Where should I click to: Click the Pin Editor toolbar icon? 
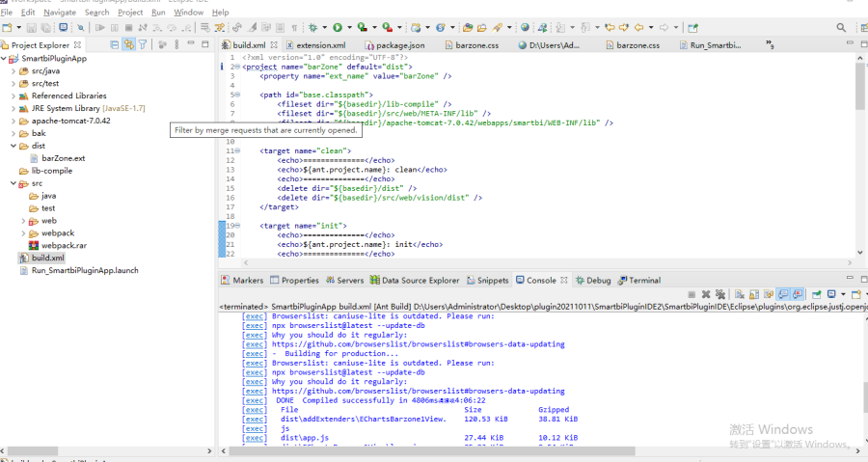tap(692, 28)
